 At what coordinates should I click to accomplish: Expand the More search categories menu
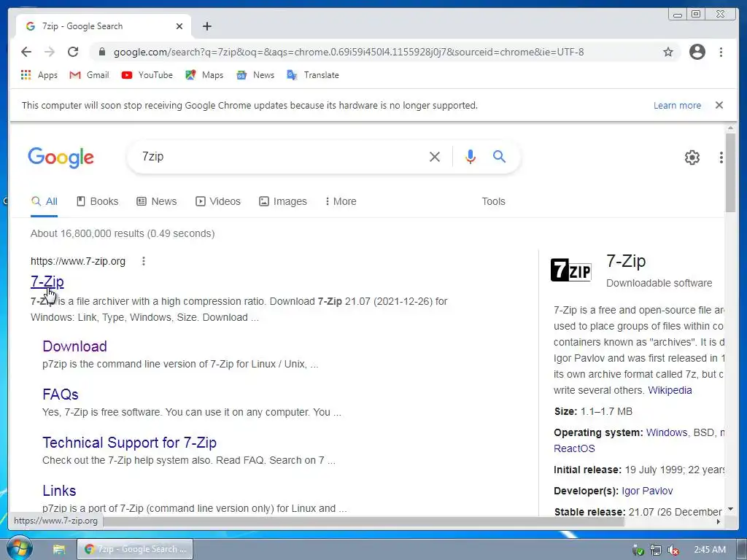click(x=341, y=201)
